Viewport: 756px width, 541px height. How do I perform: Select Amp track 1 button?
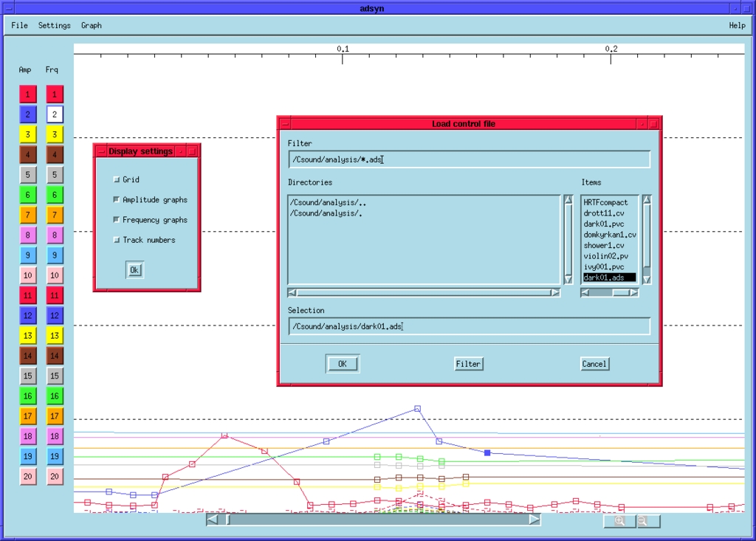[28, 94]
